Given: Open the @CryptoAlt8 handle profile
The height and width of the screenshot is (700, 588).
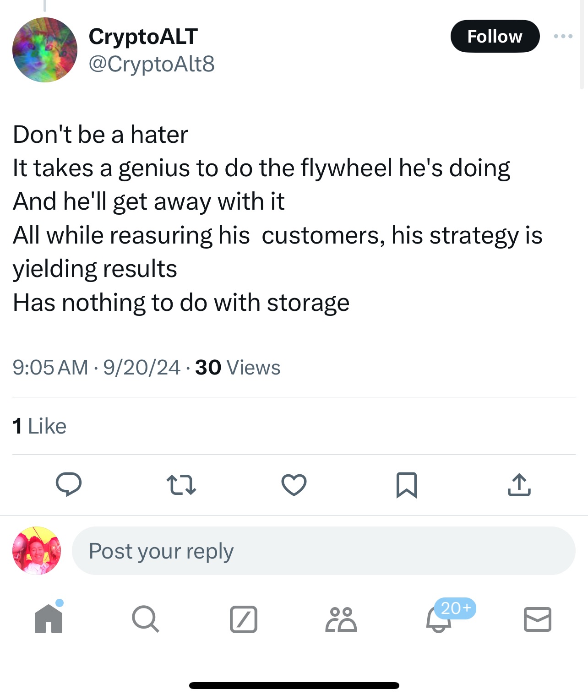Looking at the screenshot, I should [151, 64].
